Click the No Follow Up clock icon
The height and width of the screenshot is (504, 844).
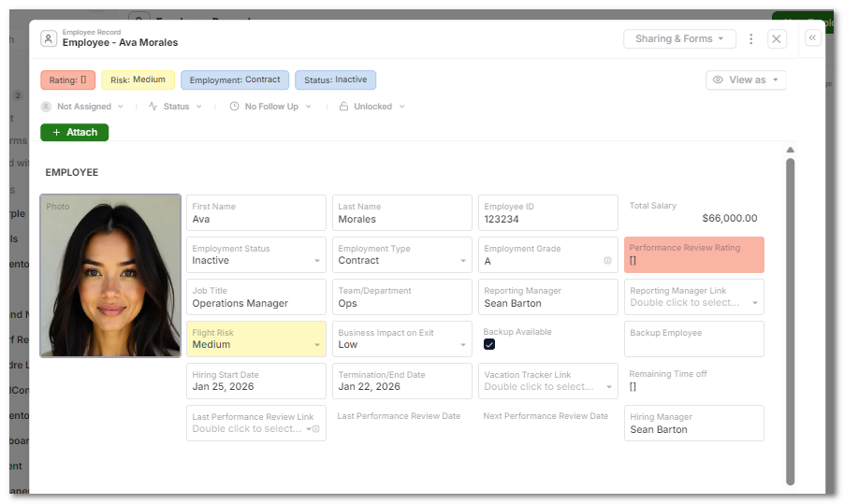(x=234, y=107)
